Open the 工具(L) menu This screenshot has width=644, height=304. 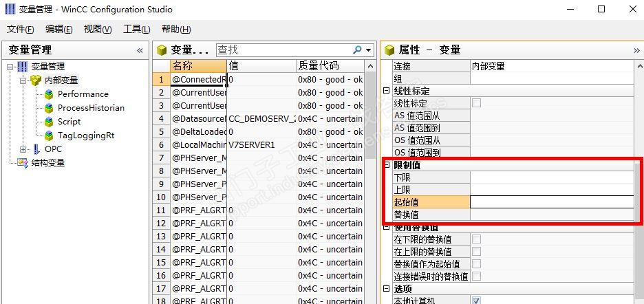(x=137, y=29)
